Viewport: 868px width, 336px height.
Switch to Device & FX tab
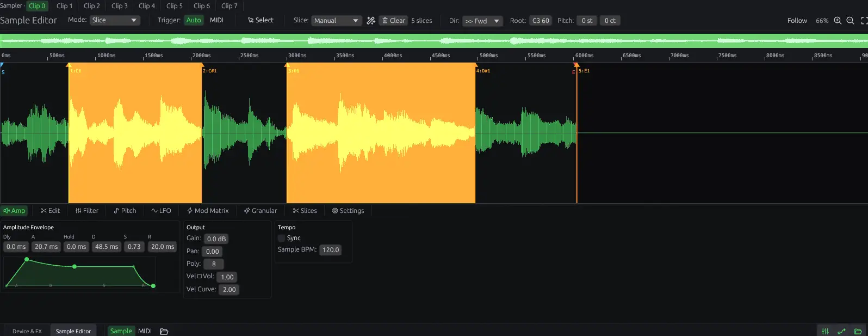point(27,331)
